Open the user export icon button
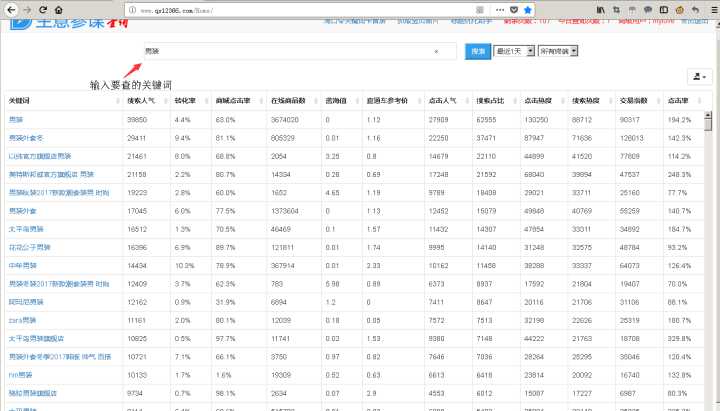Viewport: 720px width, 411px height. click(x=695, y=76)
